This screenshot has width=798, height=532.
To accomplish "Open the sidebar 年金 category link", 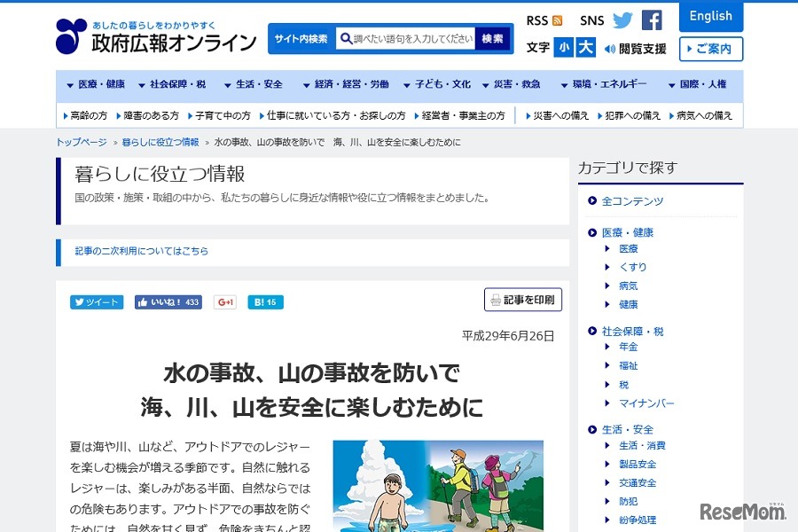I will 629,347.
